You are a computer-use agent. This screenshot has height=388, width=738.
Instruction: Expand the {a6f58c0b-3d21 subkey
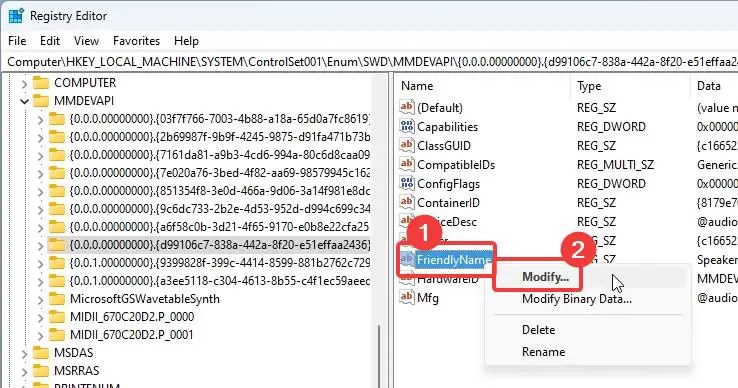pos(40,227)
